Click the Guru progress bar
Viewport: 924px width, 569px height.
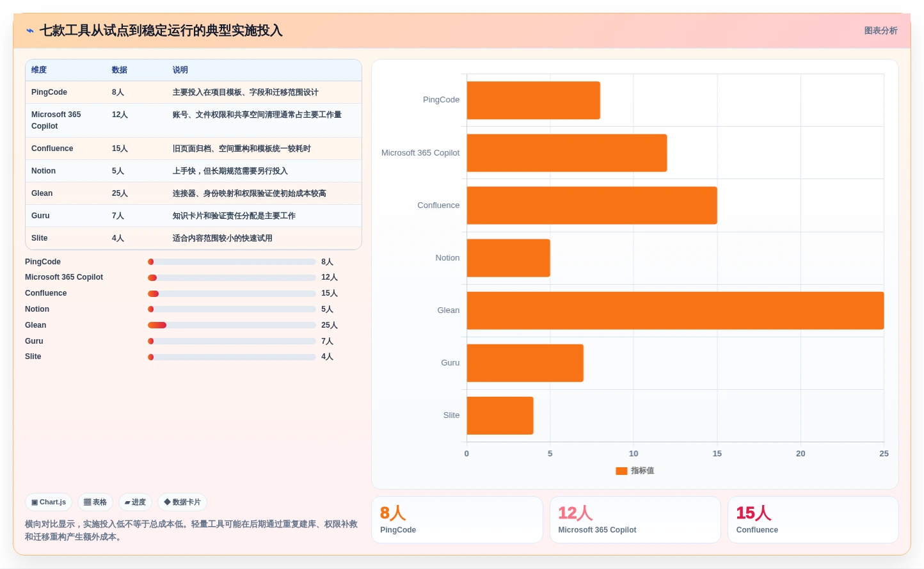232,341
